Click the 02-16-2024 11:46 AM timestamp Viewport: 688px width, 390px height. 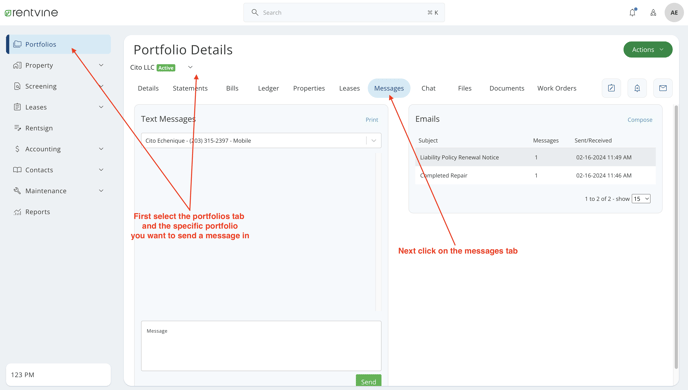pyautogui.click(x=604, y=175)
